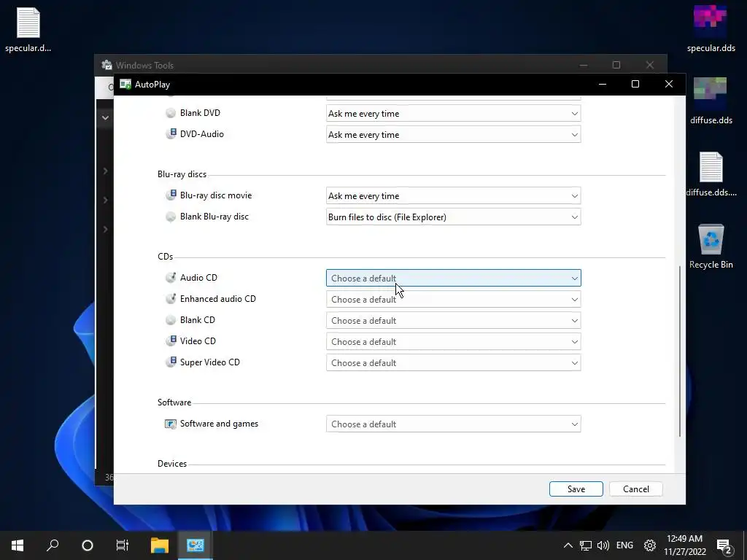This screenshot has width=747, height=560.
Task: Click the CDs section heading
Action: pos(166,257)
